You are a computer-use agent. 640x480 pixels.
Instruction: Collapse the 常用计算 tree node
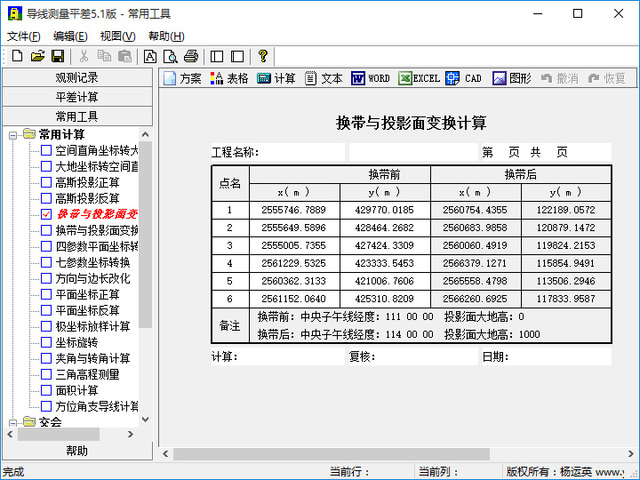(13, 135)
